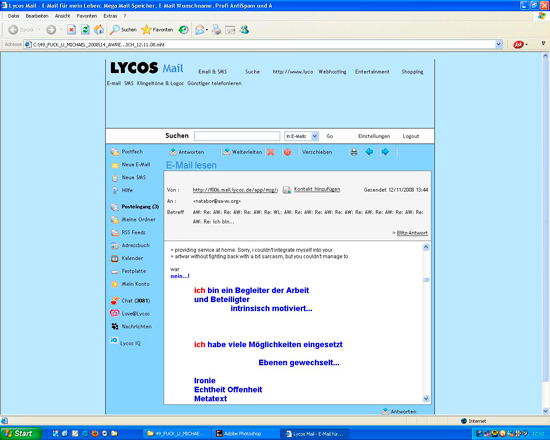
Task: Open the Bearbeiten menu
Action: pos(37,16)
